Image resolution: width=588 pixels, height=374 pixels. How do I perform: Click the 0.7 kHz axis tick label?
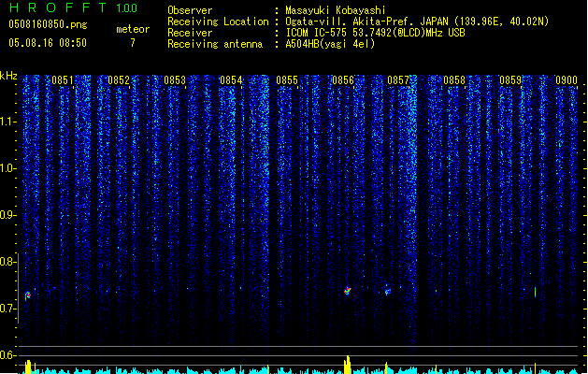click(x=7, y=309)
